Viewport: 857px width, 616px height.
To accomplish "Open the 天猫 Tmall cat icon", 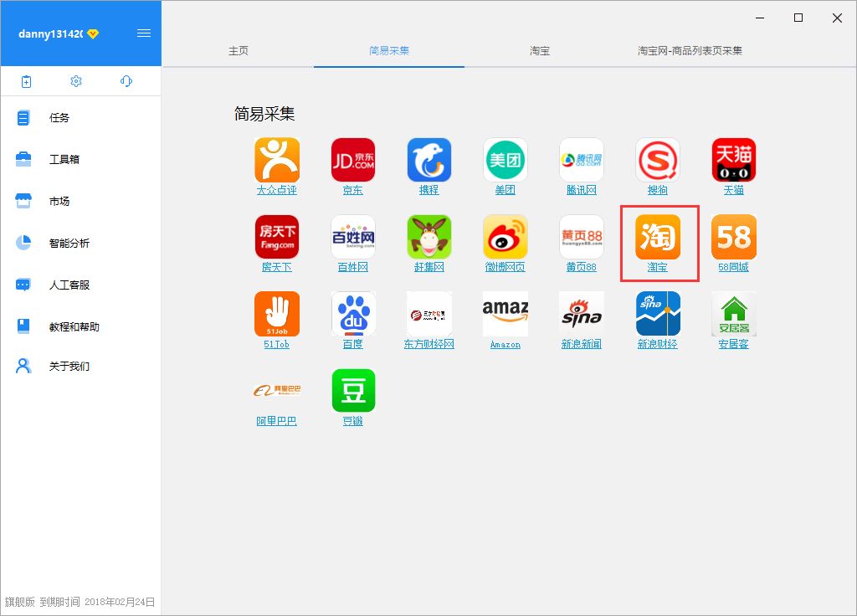I will point(733,159).
